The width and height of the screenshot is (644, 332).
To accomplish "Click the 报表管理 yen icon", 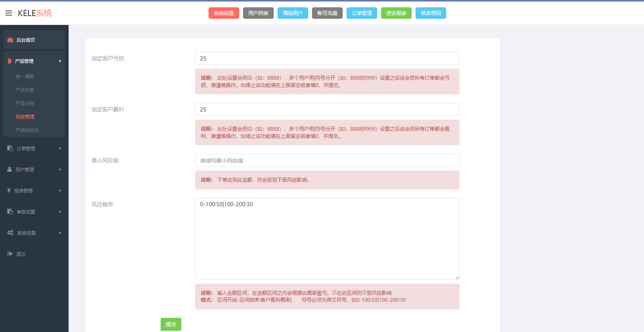I will pyautogui.click(x=9, y=191).
